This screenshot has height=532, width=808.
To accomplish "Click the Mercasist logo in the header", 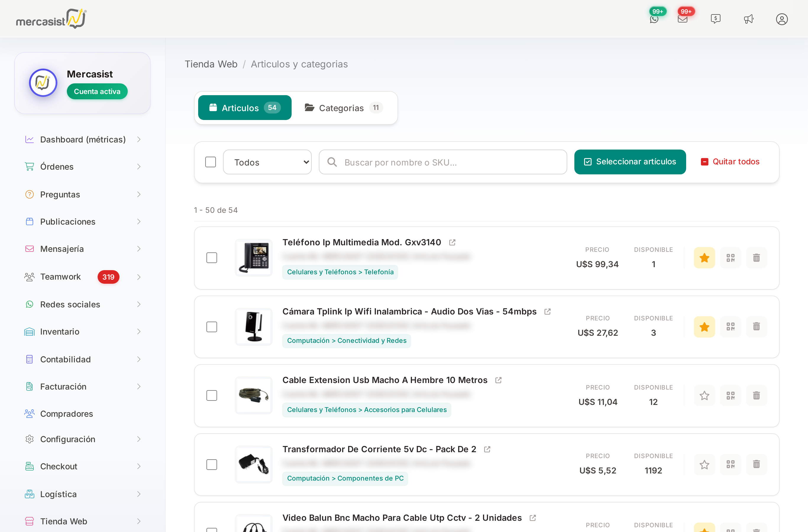I will click(x=51, y=19).
